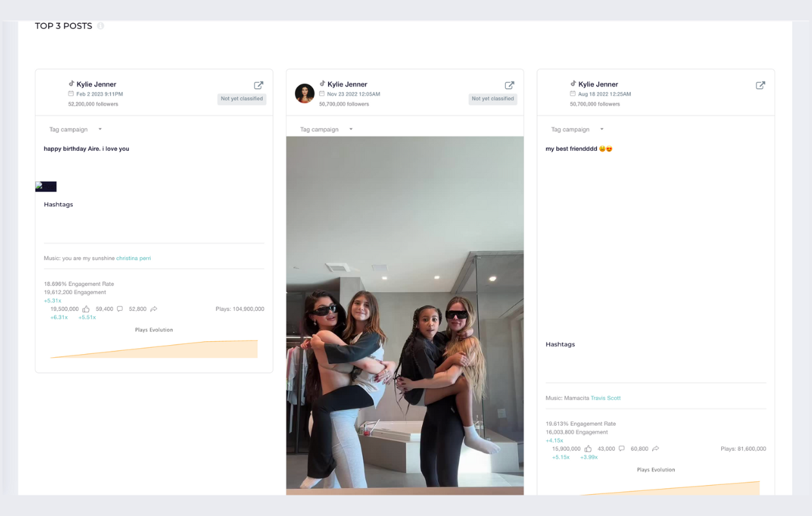Click Kylie Jenner name on the Aug 18 2022 post
The height and width of the screenshot is (516, 812).
(x=599, y=84)
